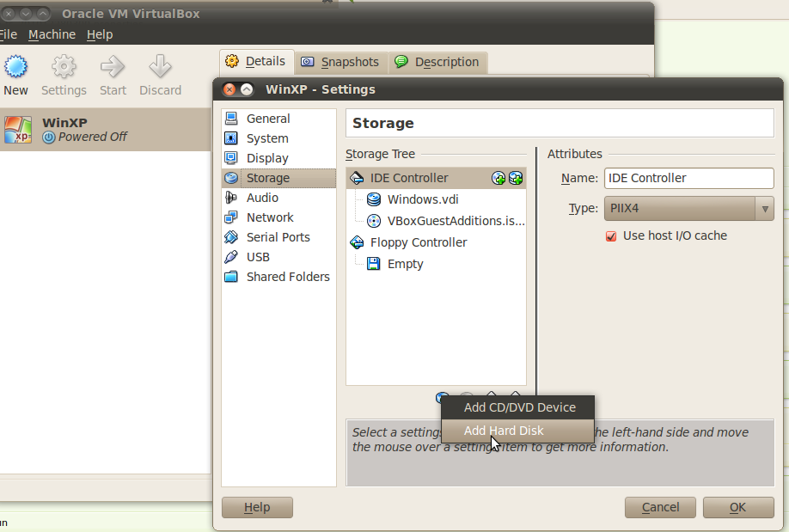Toggle the Use host I/O cache checkbox
Image resolution: width=789 pixels, height=532 pixels.
[611, 236]
